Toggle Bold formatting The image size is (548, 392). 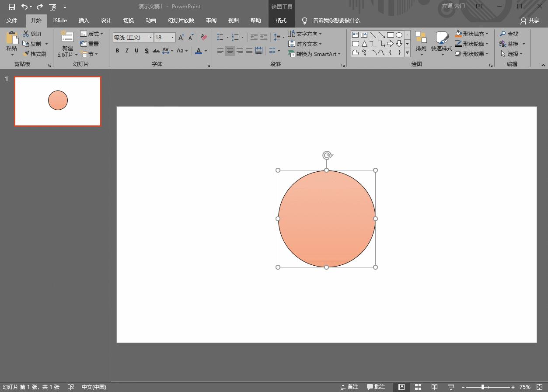[117, 51]
